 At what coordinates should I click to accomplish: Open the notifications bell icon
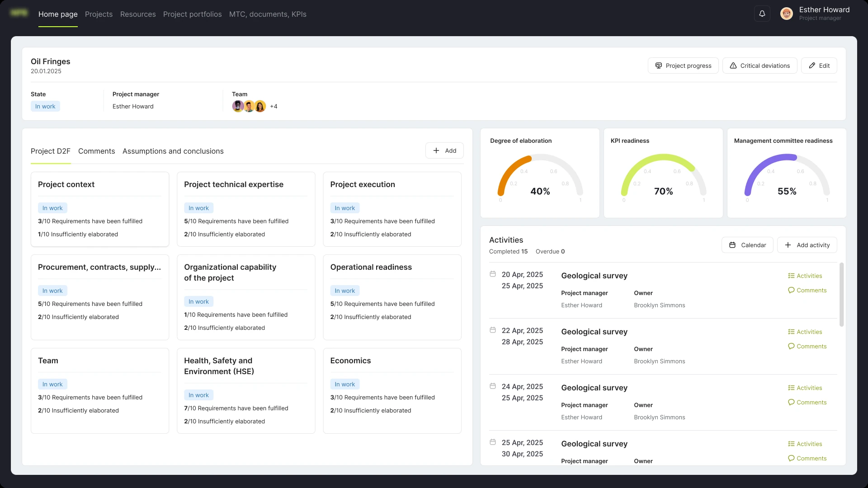click(x=762, y=14)
